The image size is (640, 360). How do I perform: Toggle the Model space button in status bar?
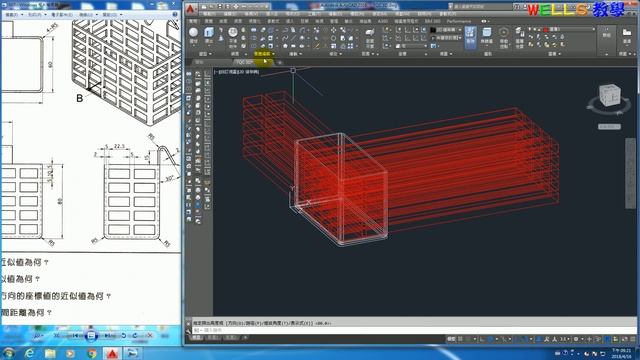point(451,339)
